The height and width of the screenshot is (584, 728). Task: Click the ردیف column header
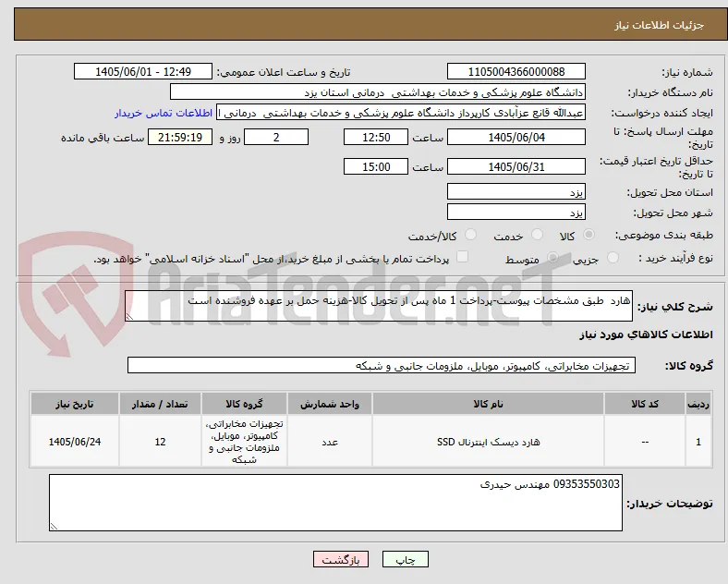[698, 404]
